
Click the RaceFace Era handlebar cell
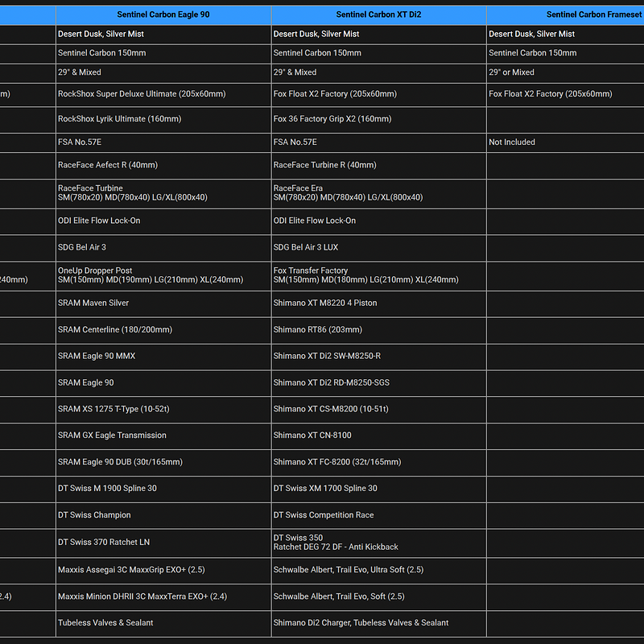point(378,193)
